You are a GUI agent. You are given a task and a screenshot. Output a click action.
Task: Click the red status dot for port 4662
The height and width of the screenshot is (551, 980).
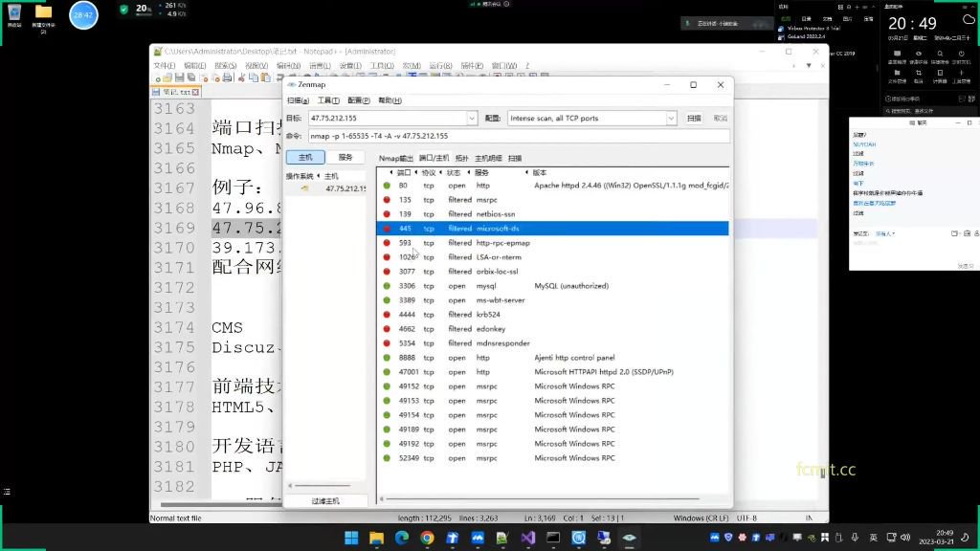(387, 329)
